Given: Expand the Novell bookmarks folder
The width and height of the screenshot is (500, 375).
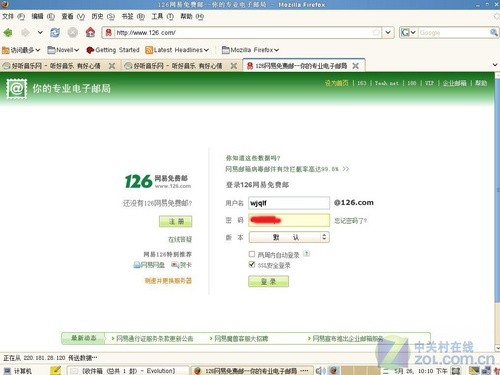Looking at the screenshot, I should pyautogui.click(x=63, y=50).
